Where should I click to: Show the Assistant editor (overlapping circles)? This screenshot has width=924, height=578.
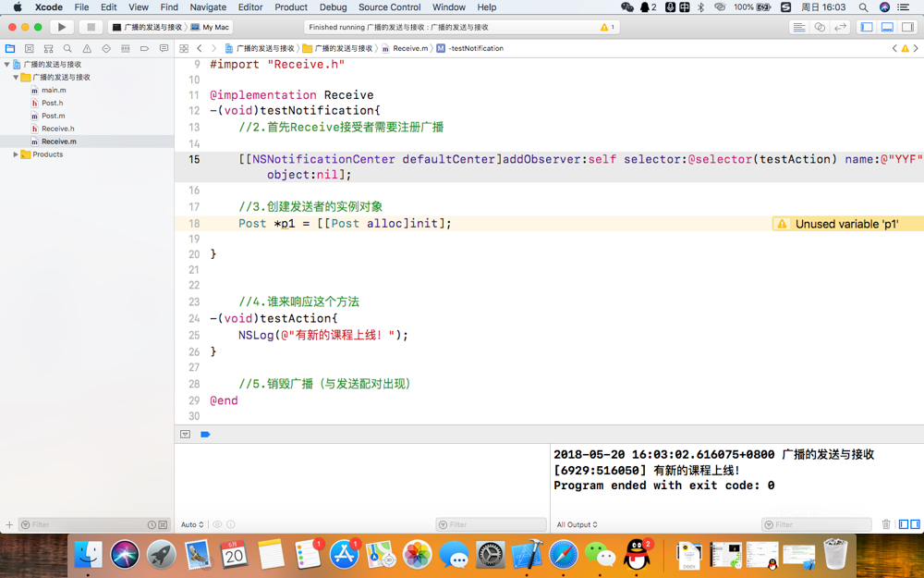point(820,28)
